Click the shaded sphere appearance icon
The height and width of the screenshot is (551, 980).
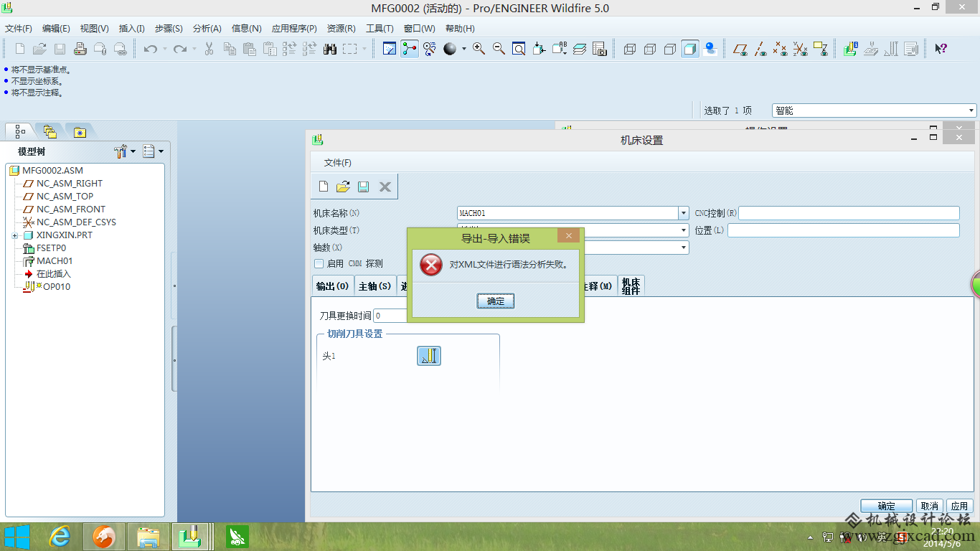click(450, 49)
